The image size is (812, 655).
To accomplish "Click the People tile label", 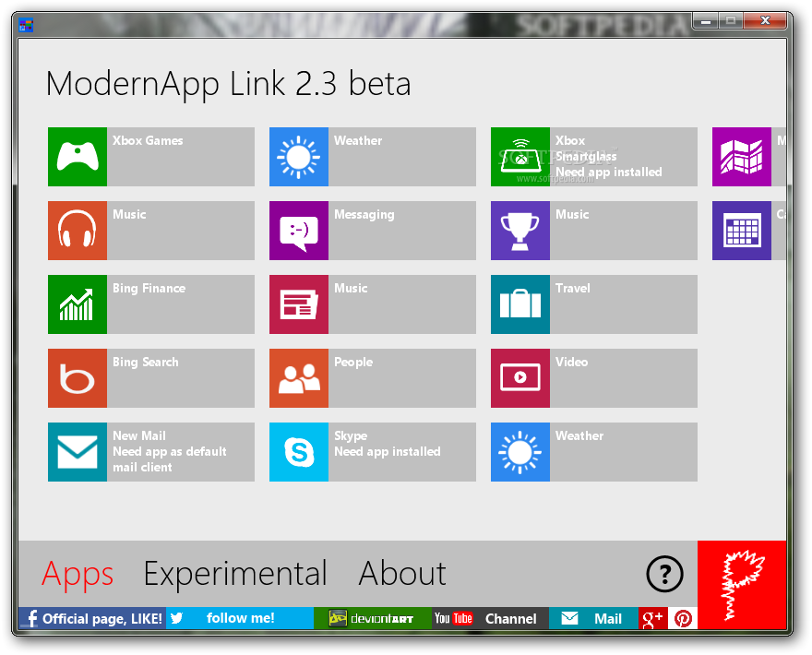I will [353, 363].
